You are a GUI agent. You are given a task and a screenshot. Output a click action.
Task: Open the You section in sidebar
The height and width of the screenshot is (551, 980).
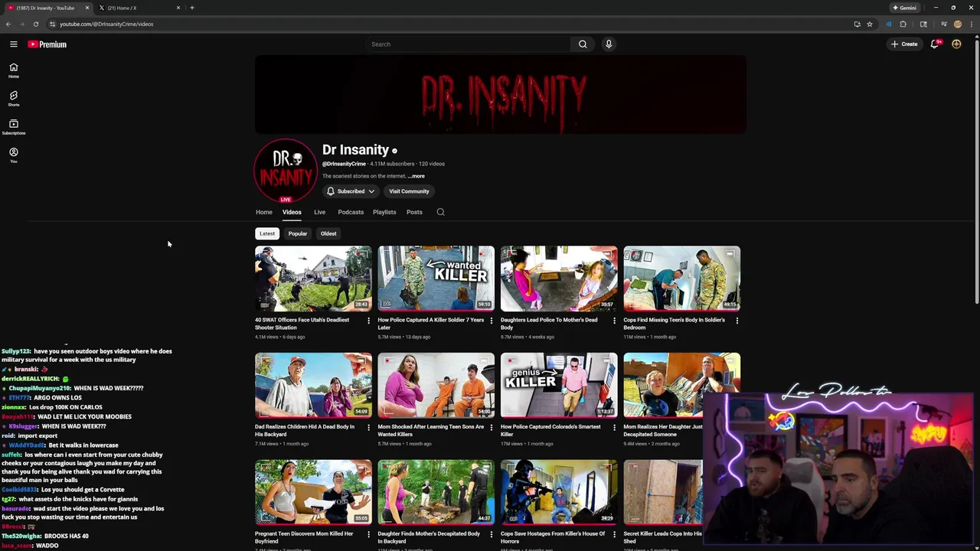13,155
